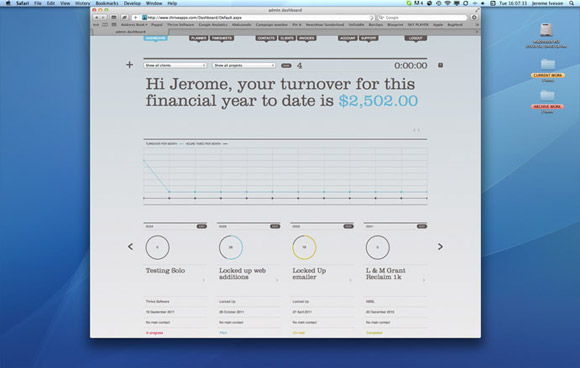
Task: Click the Testing Solo project title
Action: point(165,270)
